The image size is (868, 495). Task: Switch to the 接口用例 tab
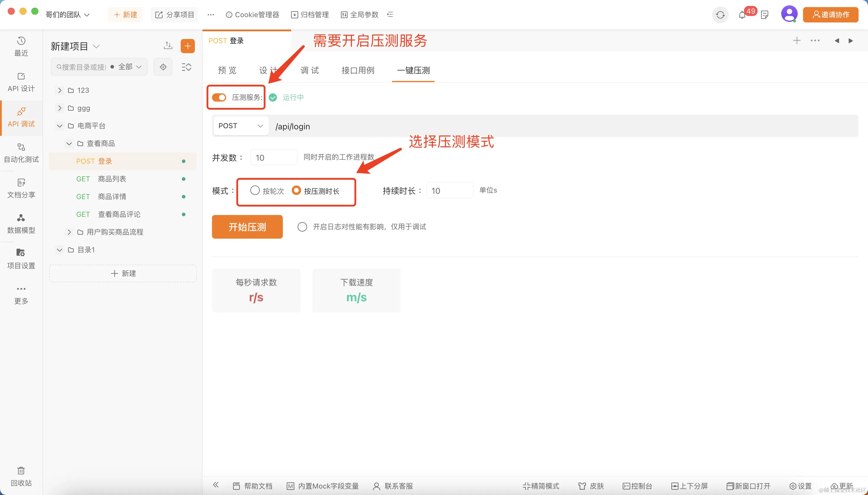click(x=358, y=70)
